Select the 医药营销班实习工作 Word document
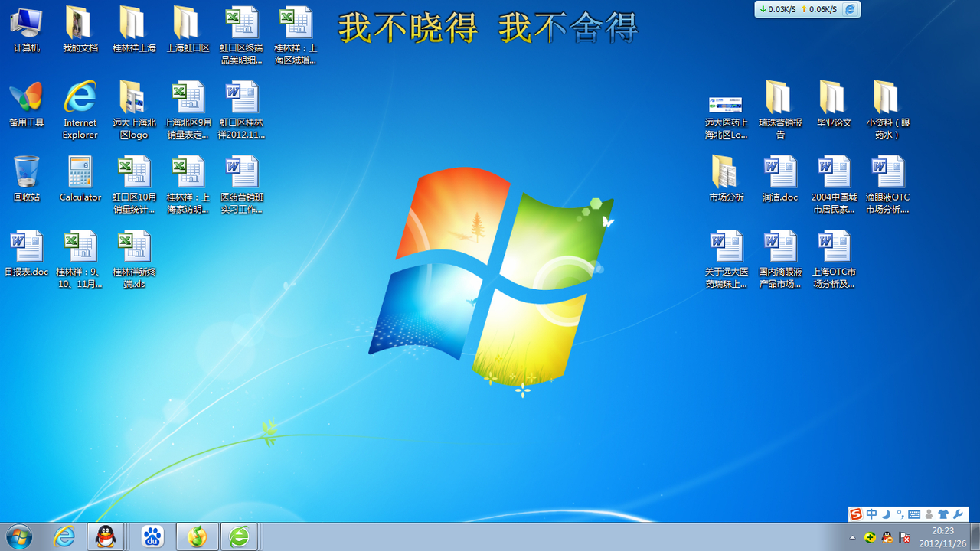980x551 pixels. (x=241, y=185)
